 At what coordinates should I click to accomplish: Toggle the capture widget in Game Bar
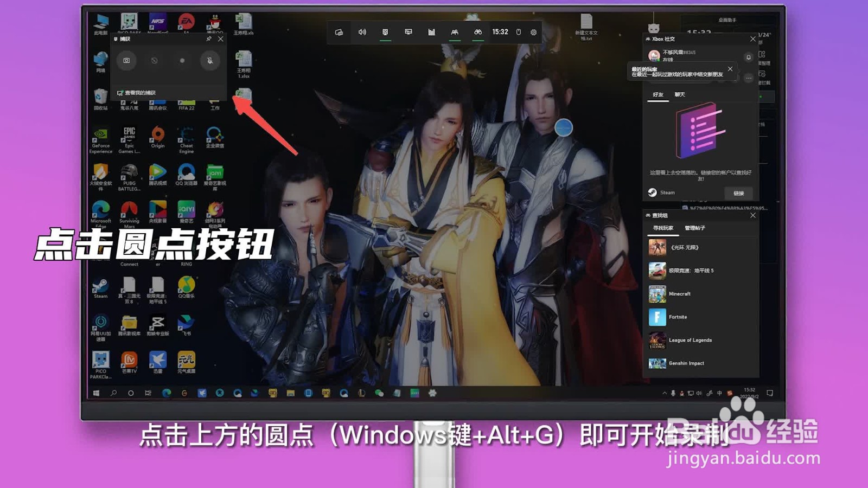tap(385, 32)
